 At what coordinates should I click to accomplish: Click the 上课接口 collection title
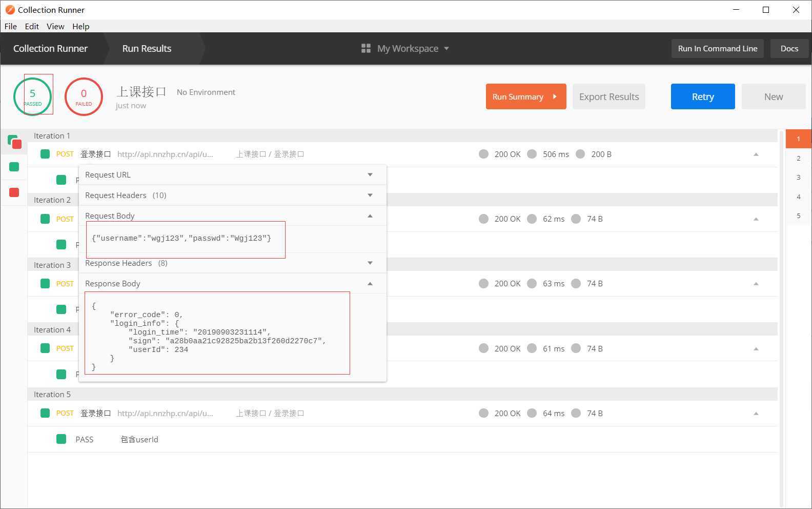(141, 91)
